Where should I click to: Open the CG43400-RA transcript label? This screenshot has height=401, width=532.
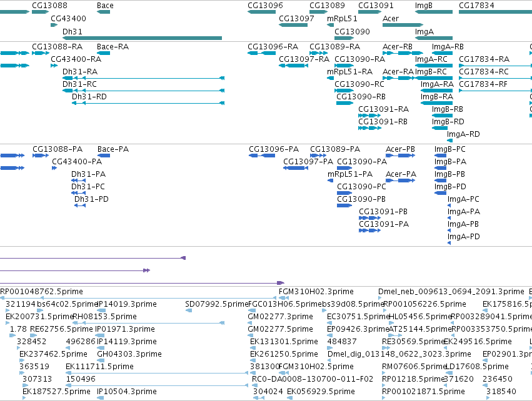[x=76, y=59]
